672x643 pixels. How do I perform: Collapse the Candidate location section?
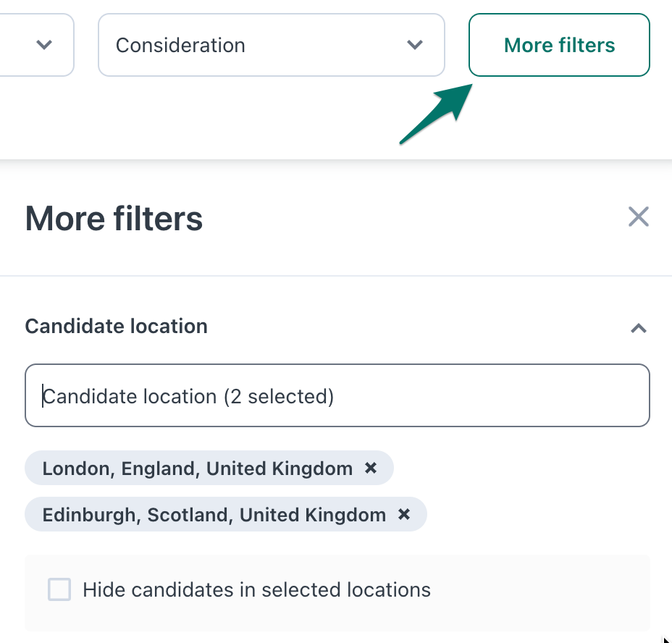coord(638,328)
